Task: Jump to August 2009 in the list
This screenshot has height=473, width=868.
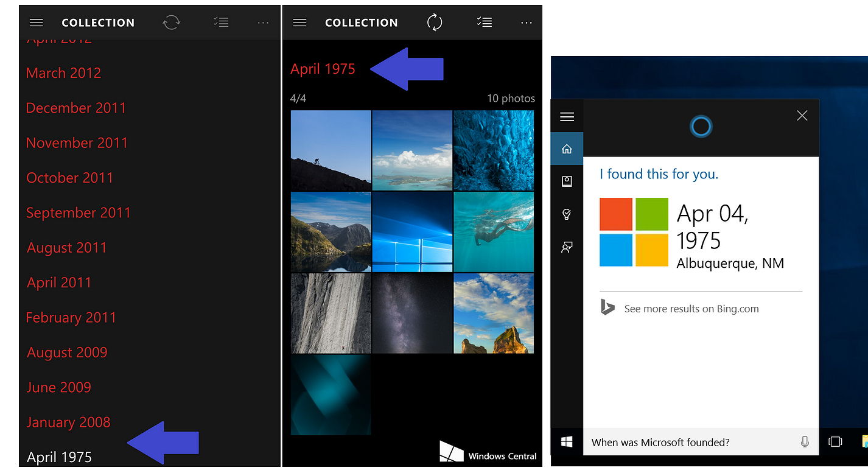Action: (x=67, y=352)
